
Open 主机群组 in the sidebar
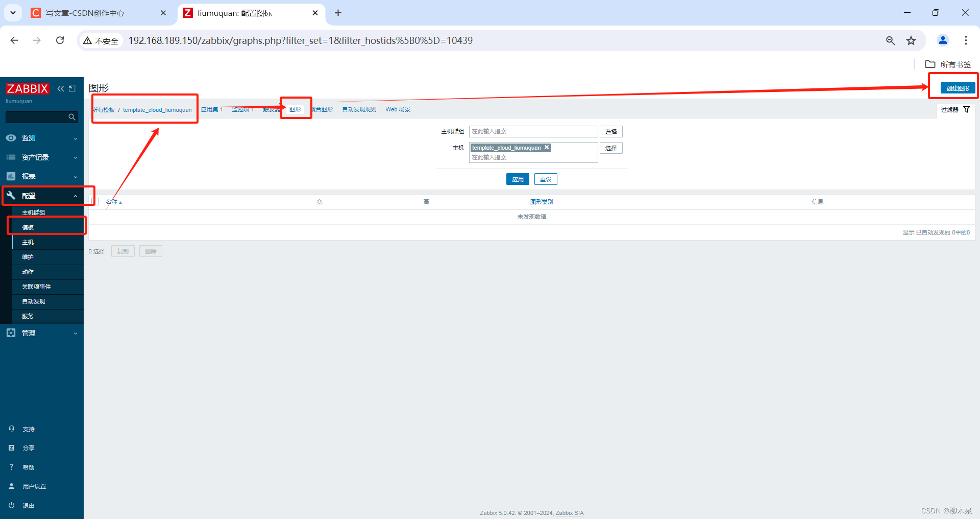(34, 213)
